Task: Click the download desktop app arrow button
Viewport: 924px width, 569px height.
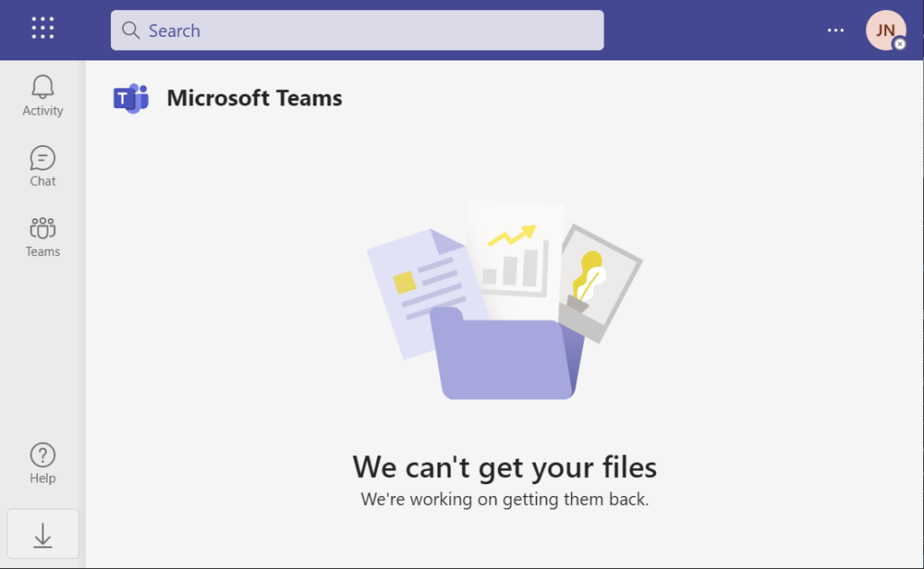Action: point(43,534)
